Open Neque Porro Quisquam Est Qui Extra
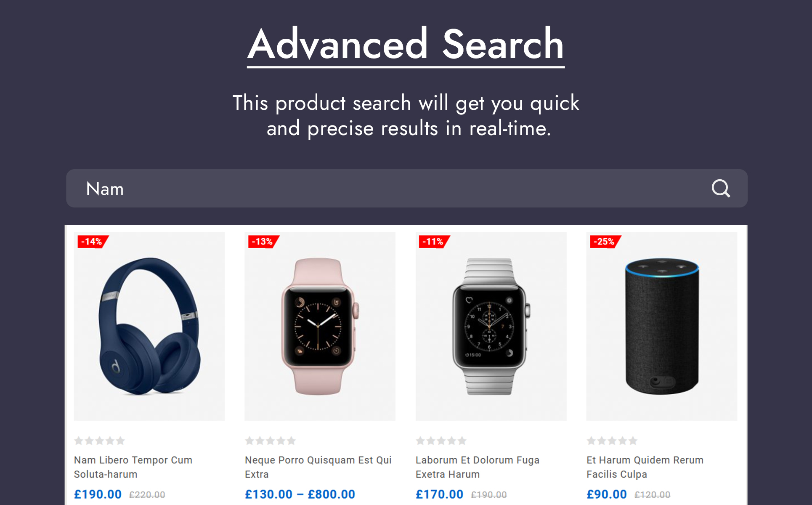 (318, 467)
